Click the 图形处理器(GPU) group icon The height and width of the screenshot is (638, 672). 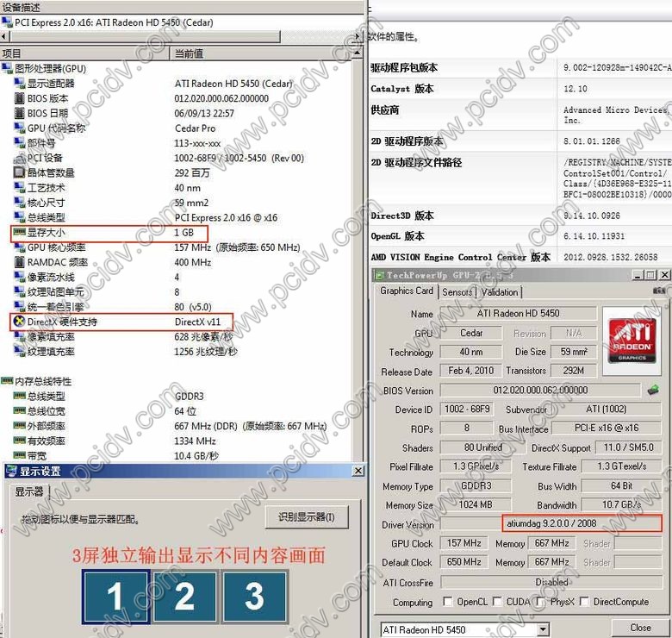click(x=7, y=68)
